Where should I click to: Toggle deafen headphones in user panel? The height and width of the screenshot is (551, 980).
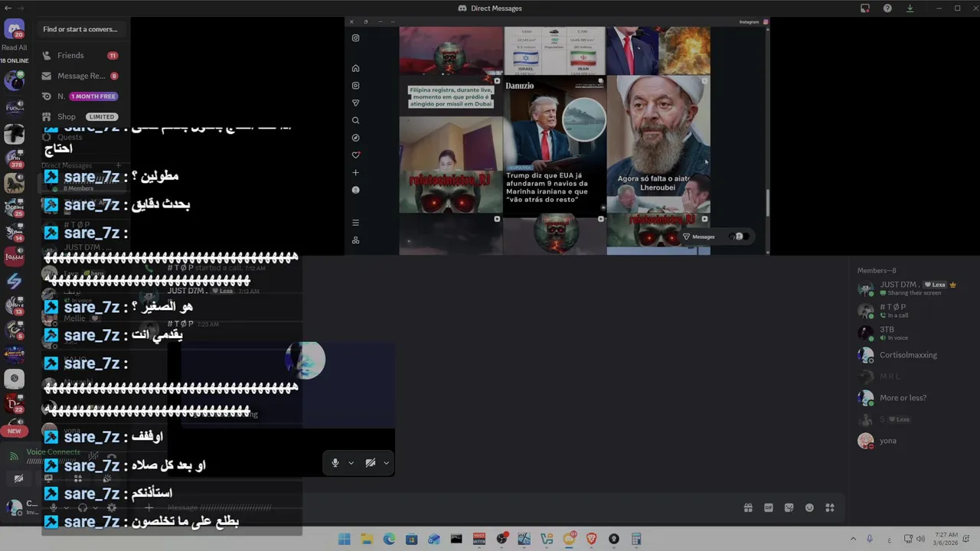[83, 507]
